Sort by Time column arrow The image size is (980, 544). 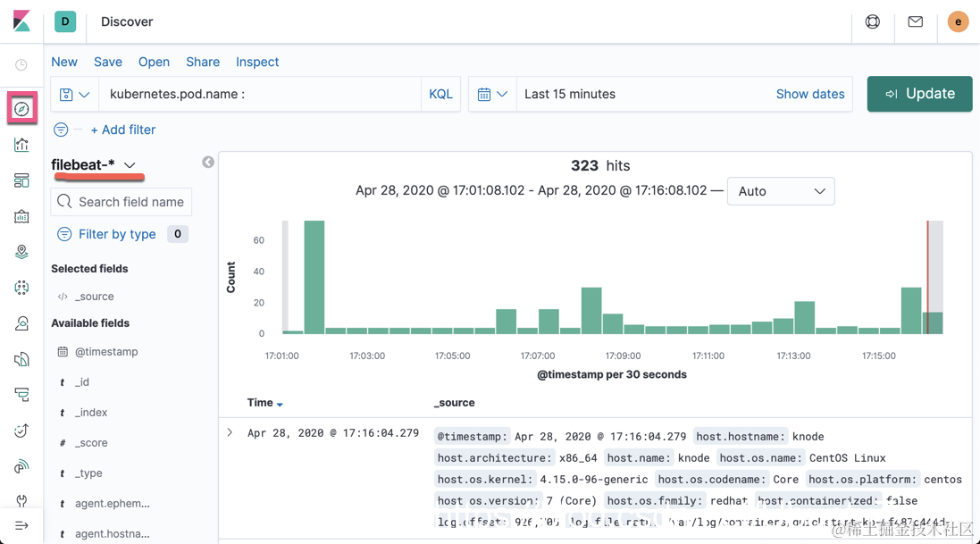coord(280,405)
